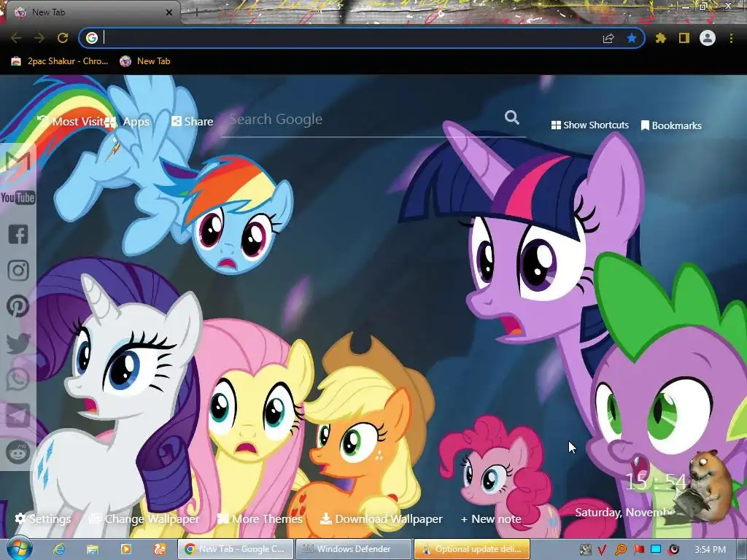Screen dimensions: 747x560
Task: Open the 2pac Shakur bookmark
Action: (60, 61)
